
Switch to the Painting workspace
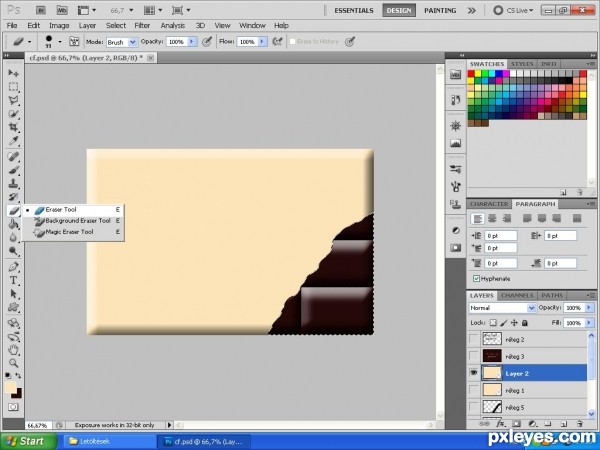pos(440,10)
